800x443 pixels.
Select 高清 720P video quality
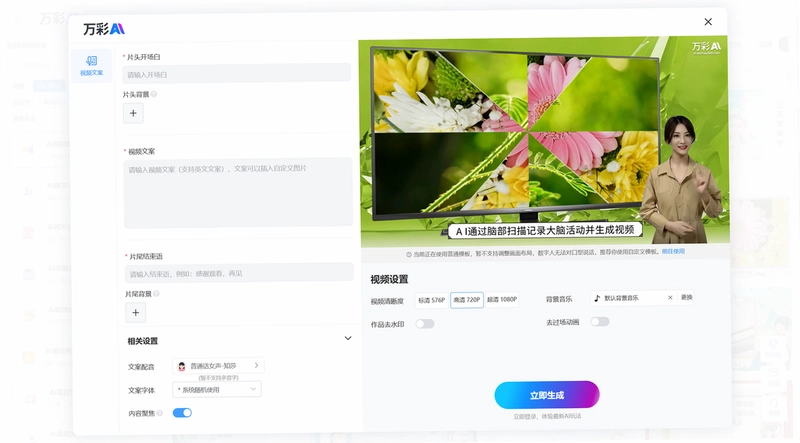(467, 300)
